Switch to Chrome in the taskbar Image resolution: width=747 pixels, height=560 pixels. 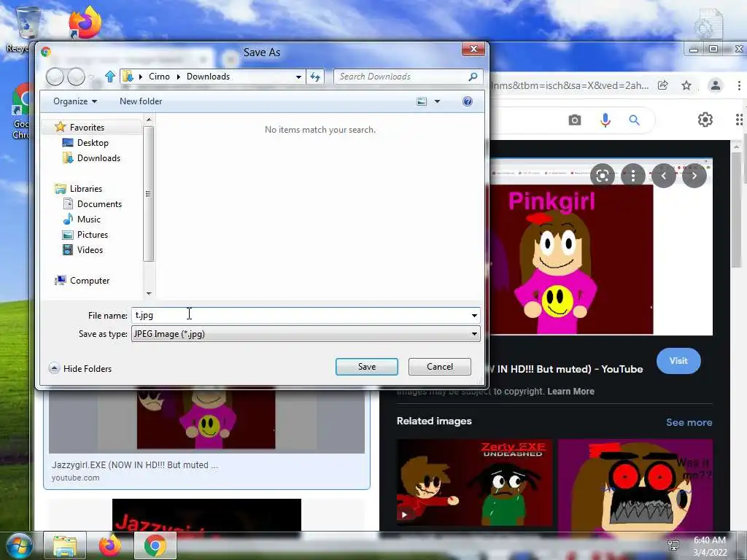pyautogui.click(x=155, y=546)
